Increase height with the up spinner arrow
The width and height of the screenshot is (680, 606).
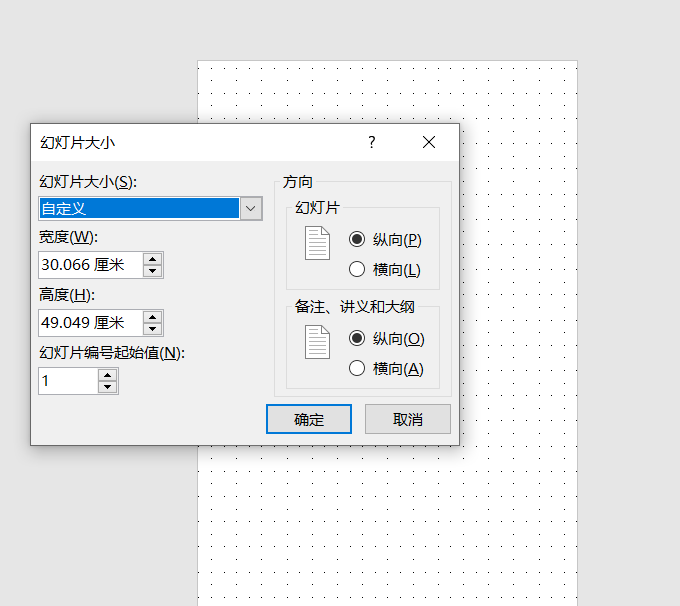coord(152,317)
